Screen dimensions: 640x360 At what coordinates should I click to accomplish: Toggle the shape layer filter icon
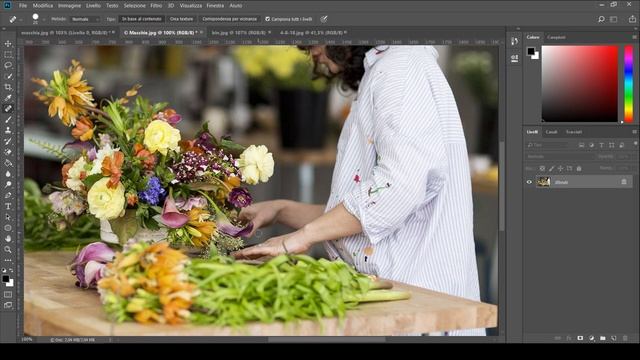(611, 145)
